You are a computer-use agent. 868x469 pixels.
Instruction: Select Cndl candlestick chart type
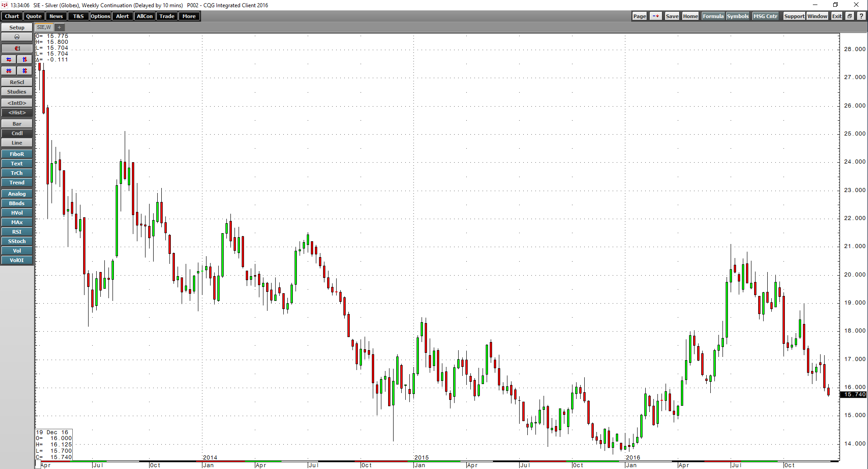(x=17, y=133)
